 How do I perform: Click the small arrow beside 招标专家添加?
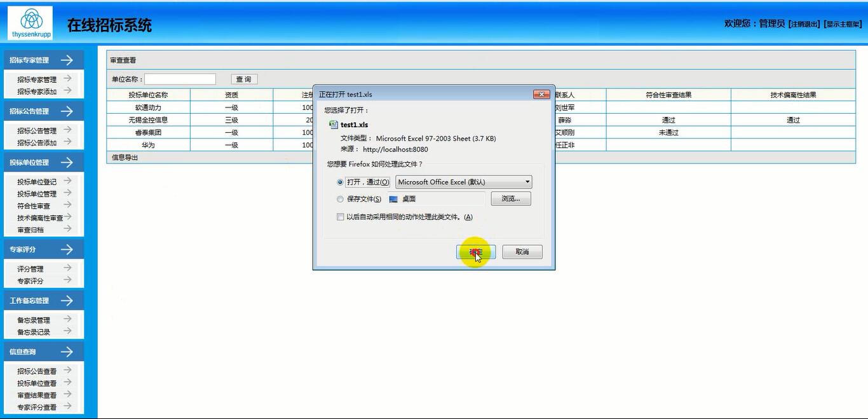pos(67,91)
